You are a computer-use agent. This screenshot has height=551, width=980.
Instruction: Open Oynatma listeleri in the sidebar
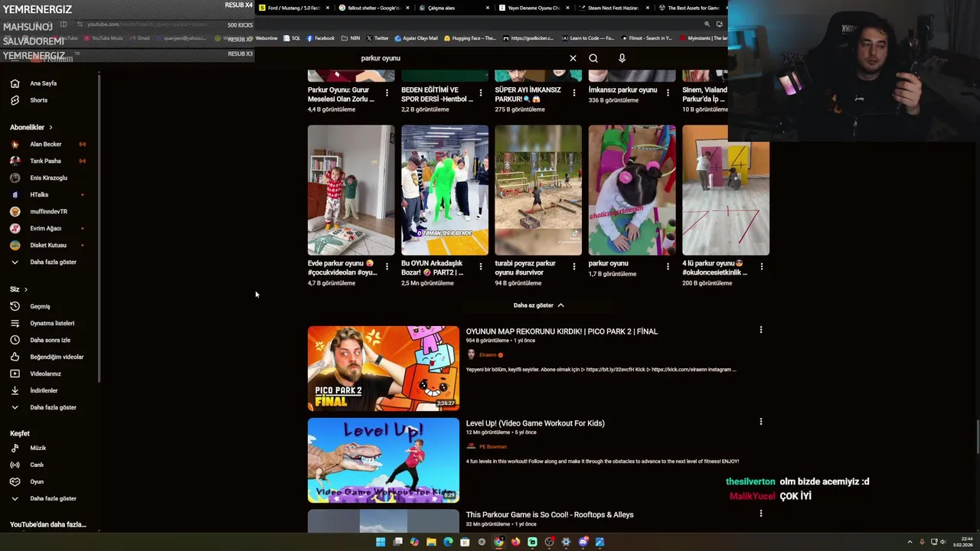[x=52, y=323]
